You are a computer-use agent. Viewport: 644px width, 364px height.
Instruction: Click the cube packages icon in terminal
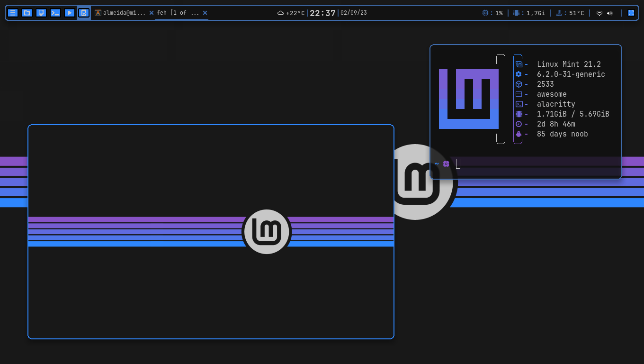click(519, 84)
